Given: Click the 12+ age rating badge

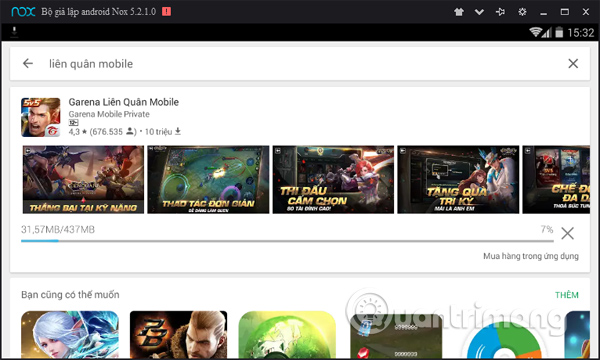Looking at the screenshot, I should (73, 123).
